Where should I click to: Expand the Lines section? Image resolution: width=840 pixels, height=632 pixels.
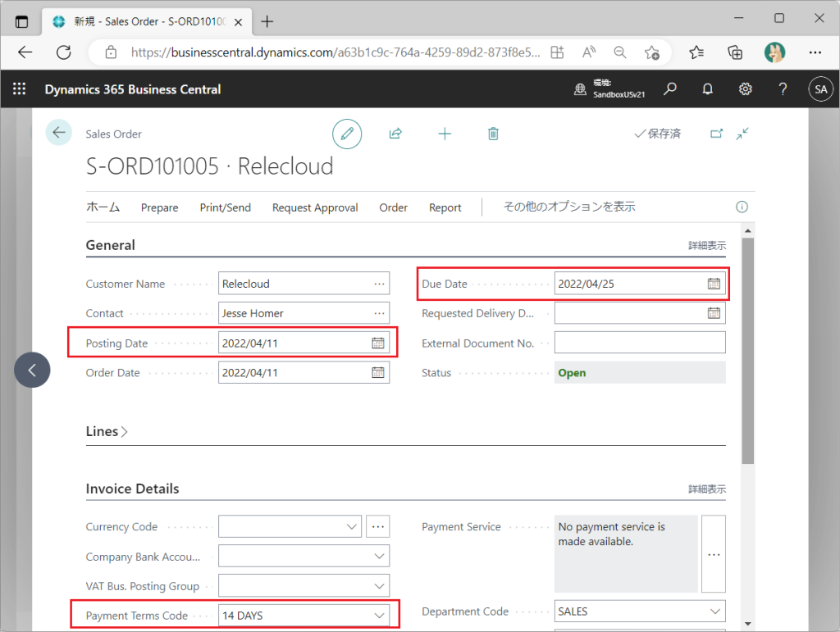click(107, 431)
